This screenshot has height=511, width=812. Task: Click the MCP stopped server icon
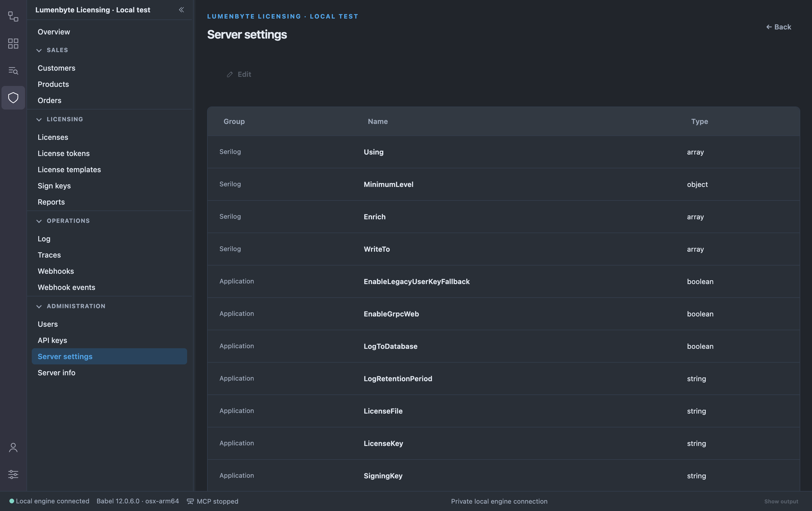tap(190, 501)
